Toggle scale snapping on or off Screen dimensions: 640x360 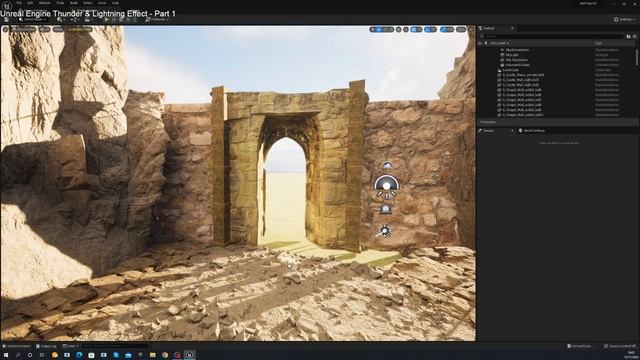[x=443, y=29]
